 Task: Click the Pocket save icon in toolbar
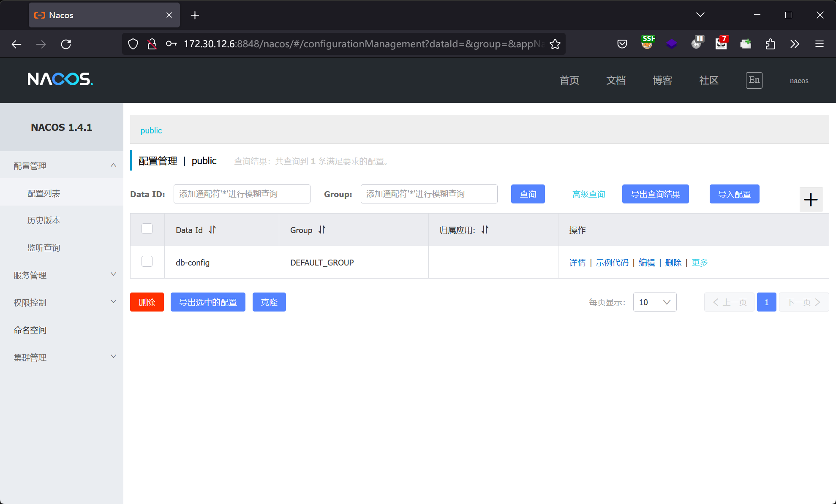tap(622, 44)
